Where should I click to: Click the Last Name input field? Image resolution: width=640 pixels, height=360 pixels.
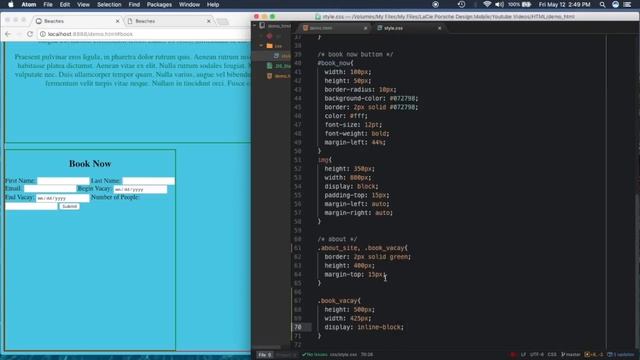pyautogui.click(x=149, y=180)
